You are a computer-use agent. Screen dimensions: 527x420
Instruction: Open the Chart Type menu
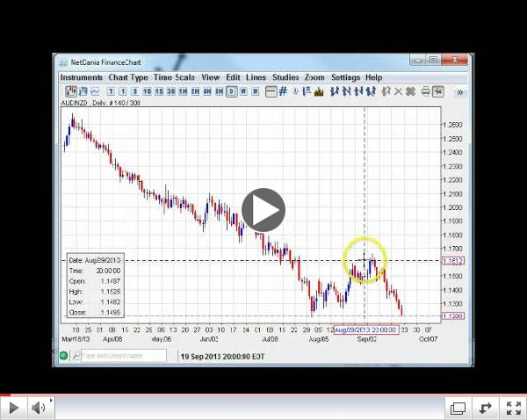(128, 77)
